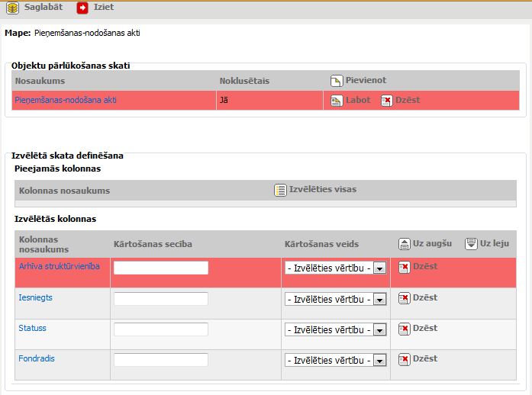The width and height of the screenshot is (532, 395).
Task: Delete the Iesniegts column
Action: tap(405, 298)
